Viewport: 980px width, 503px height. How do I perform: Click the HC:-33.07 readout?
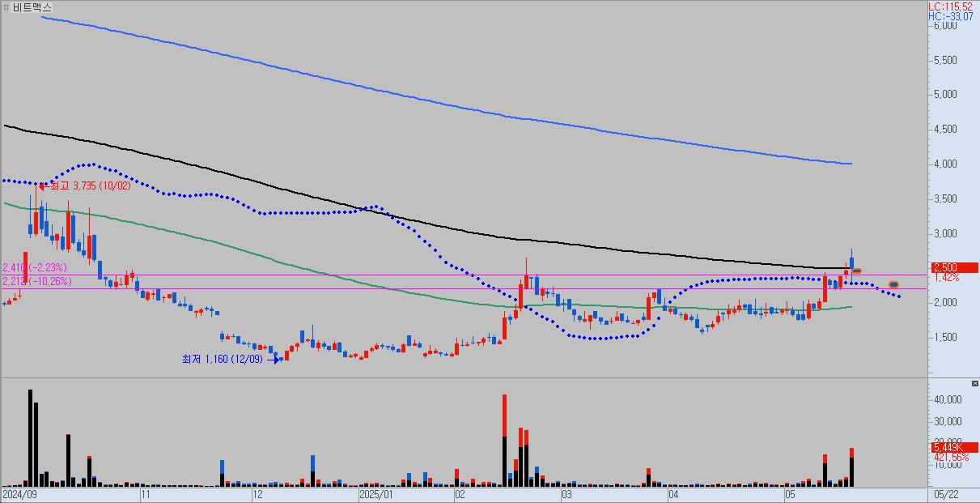point(951,15)
